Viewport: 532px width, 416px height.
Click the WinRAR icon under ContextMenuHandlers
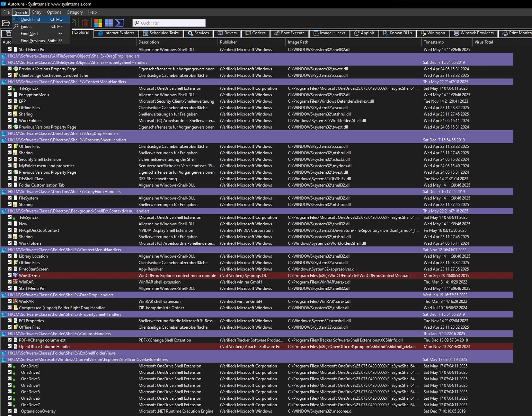15,282
